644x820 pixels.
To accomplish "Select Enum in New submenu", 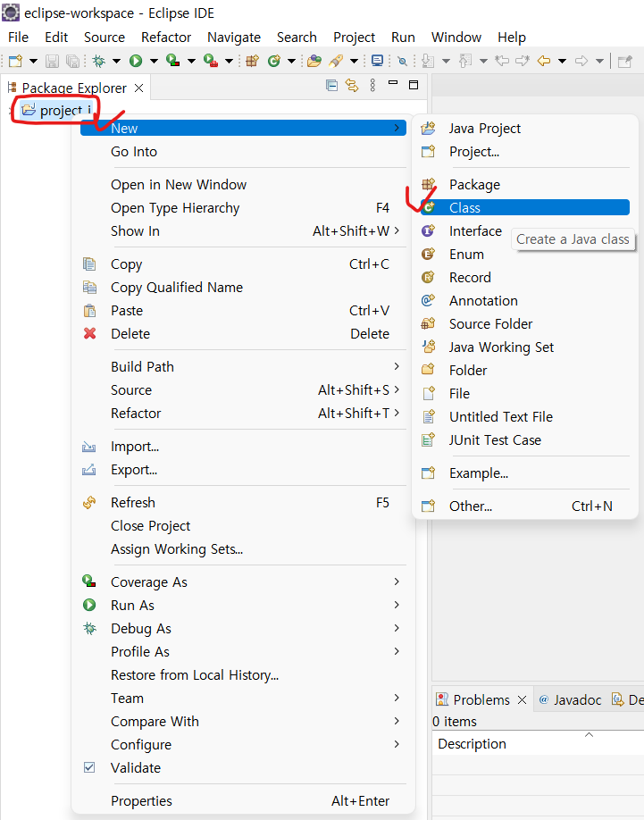I will tap(525, 255).
